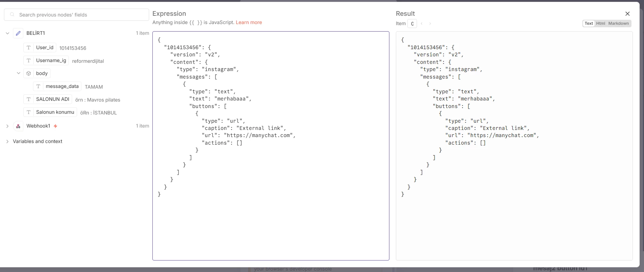Go to previous result item
Image resolution: width=644 pixels, height=272 pixels.
coord(422,24)
